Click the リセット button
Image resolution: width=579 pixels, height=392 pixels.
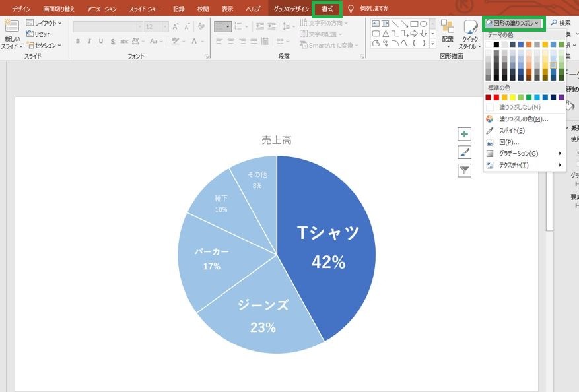point(38,34)
